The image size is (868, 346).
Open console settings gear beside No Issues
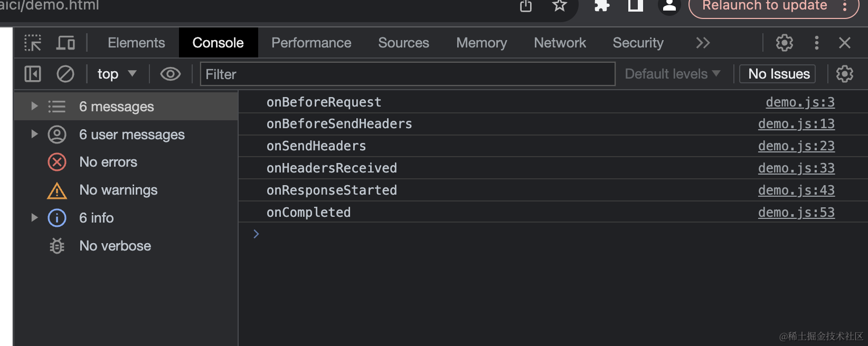pos(845,74)
